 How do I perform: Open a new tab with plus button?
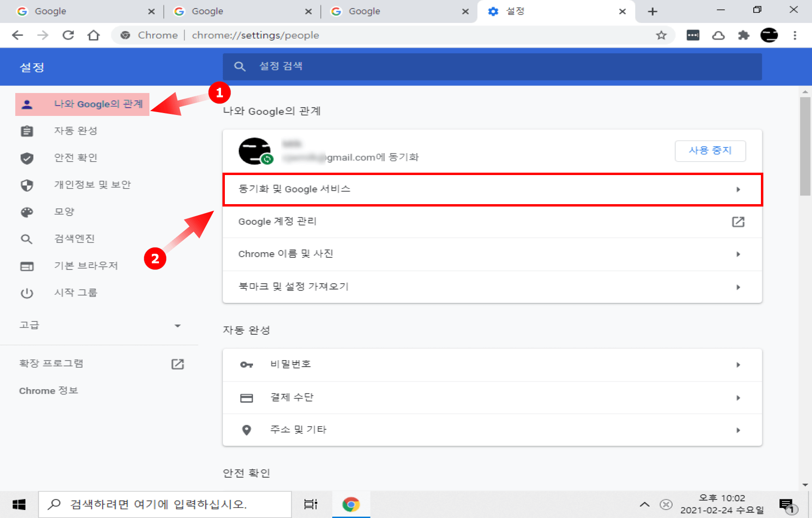(x=653, y=11)
